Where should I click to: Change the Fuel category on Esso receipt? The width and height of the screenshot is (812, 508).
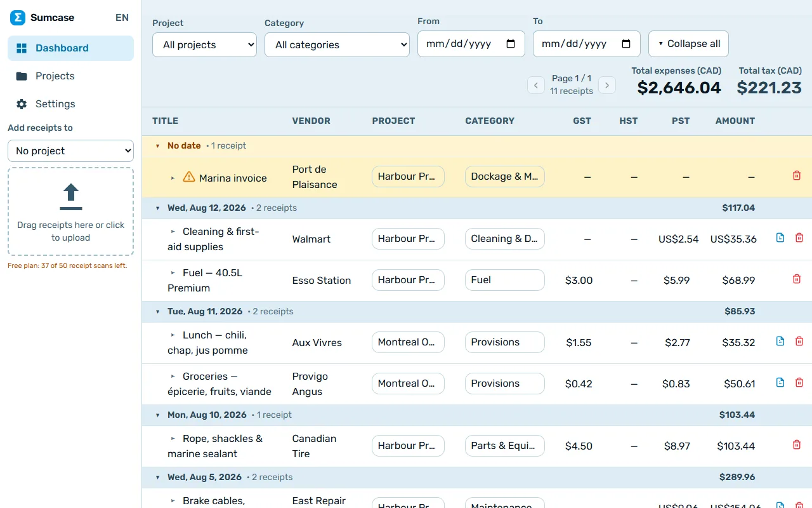tap(505, 280)
